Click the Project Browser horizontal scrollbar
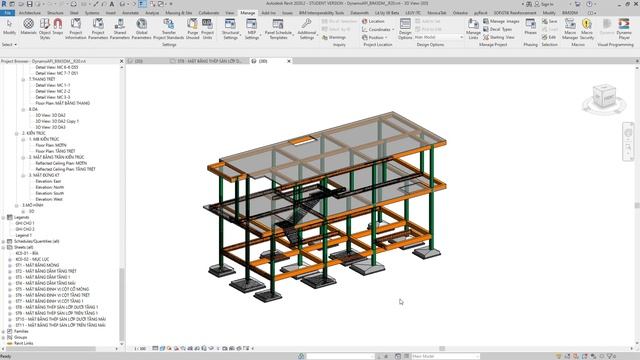 51,349
